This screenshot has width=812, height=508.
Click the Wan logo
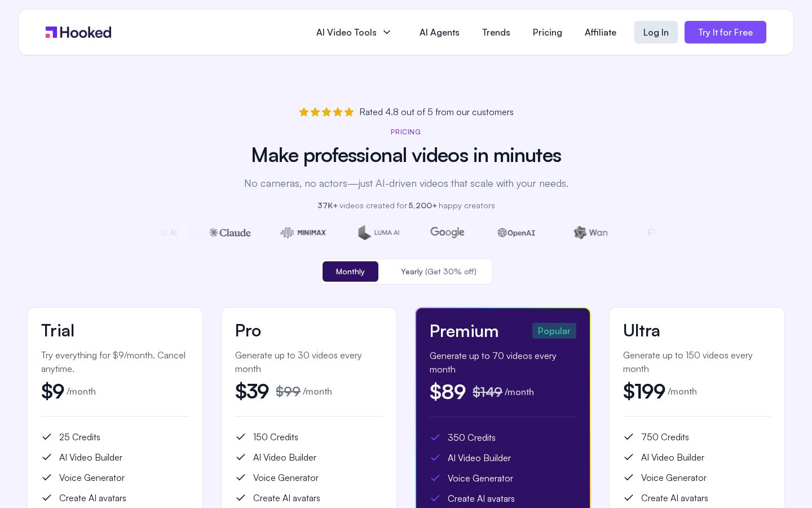pyautogui.click(x=591, y=233)
